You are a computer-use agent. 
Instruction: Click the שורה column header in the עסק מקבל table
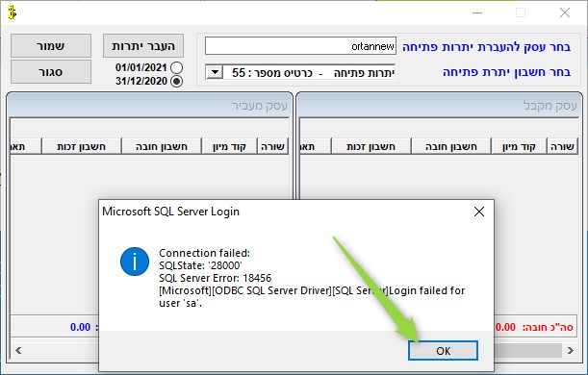click(562, 146)
